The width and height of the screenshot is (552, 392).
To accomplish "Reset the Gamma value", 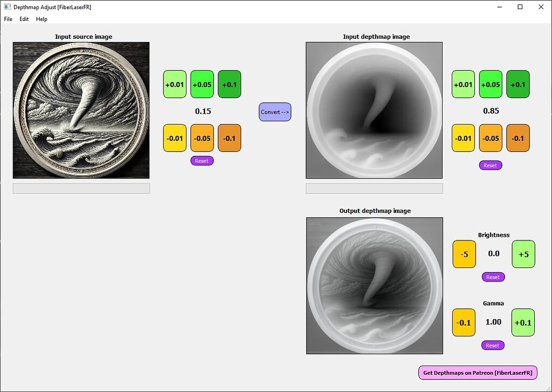I will 493,345.
